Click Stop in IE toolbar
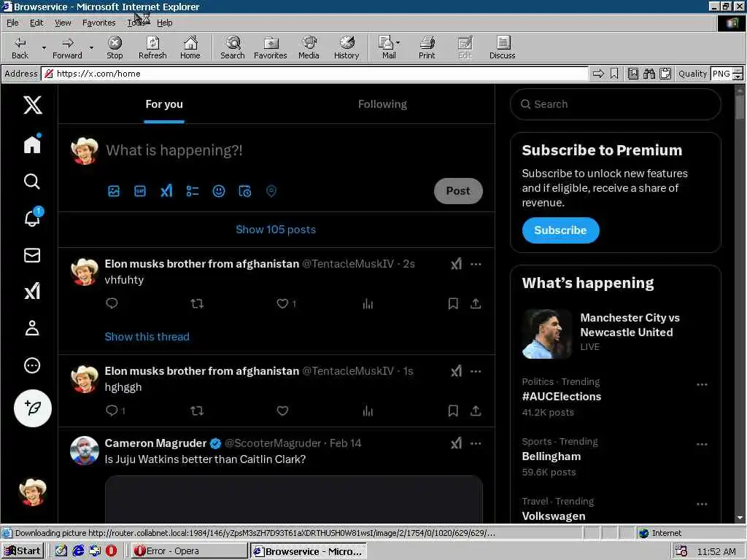Viewport: 747px width, 560px height. [x=115, y=47]
